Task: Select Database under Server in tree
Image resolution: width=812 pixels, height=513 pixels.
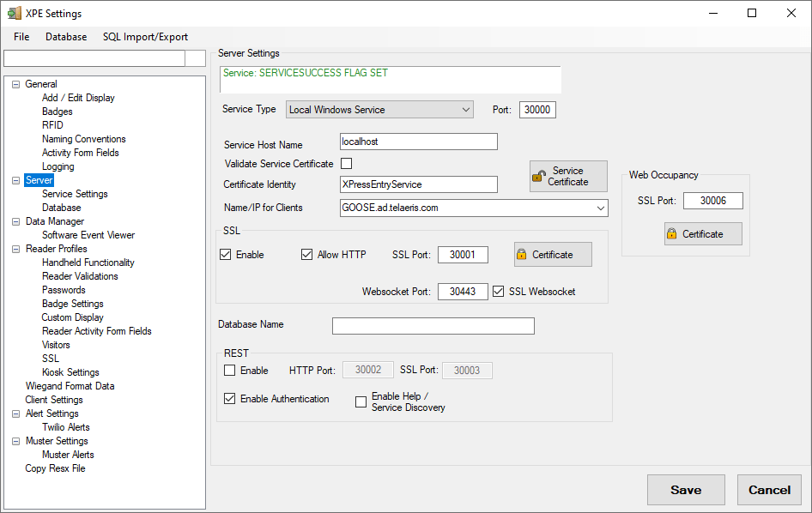Action: click(61, 208)
